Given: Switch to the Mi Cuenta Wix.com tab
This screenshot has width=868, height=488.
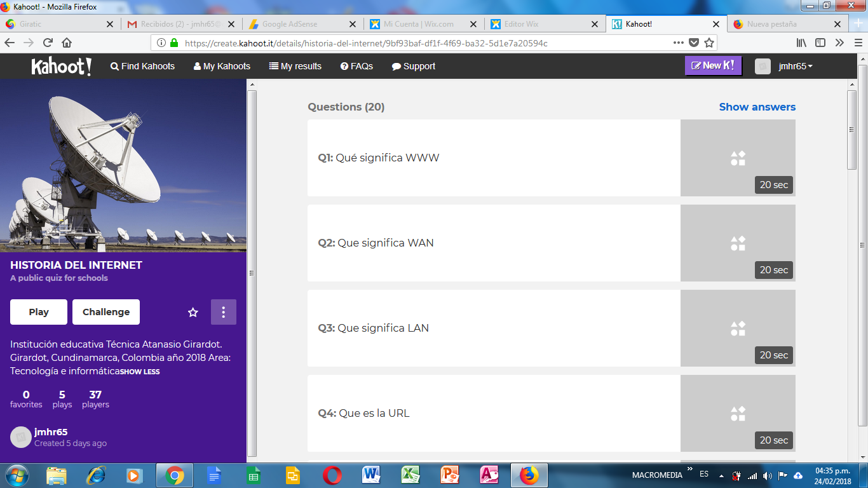Looking at the screenshot, I should (x=423, y=24).
